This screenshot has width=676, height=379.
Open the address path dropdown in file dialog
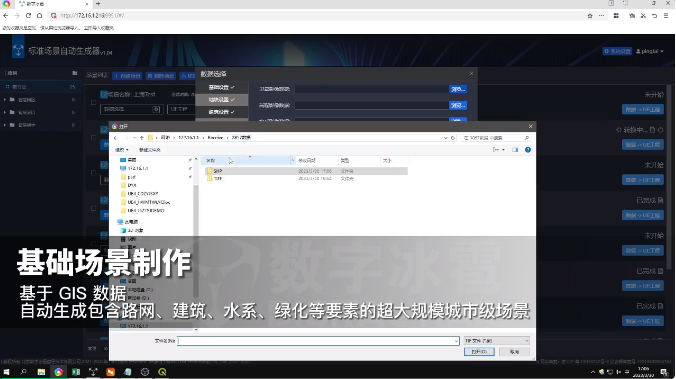445,138
